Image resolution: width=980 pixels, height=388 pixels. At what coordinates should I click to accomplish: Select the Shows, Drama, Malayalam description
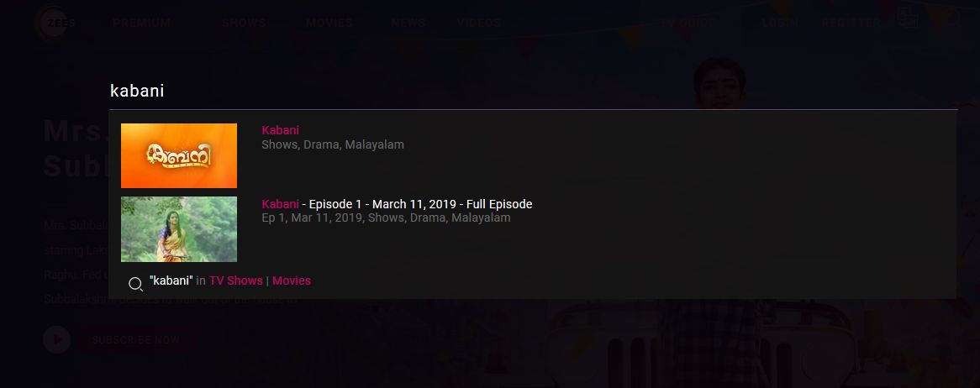click(x=333, y=144)
